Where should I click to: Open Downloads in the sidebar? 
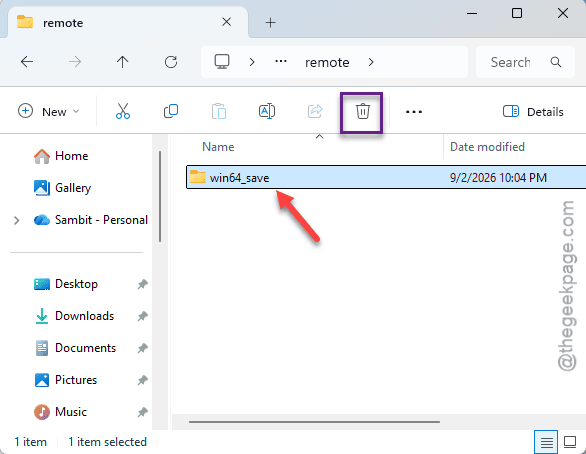click(84, 316)
